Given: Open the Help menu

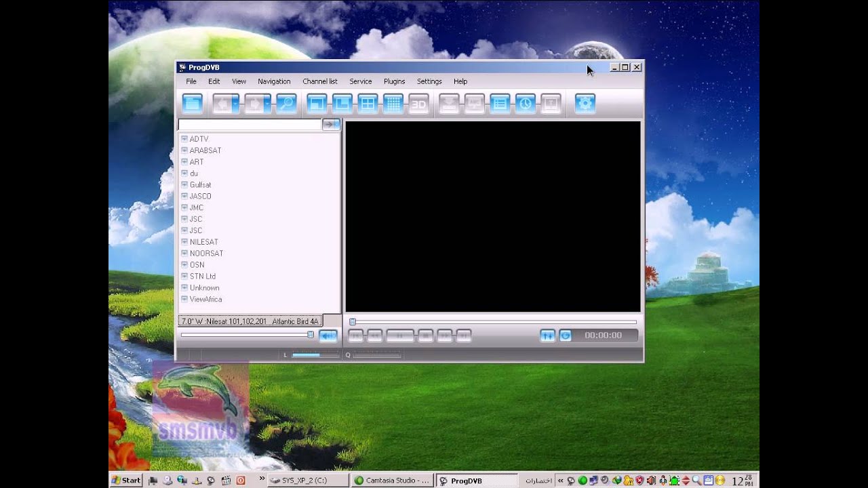Looking at the screenshot, I should 460,81.
